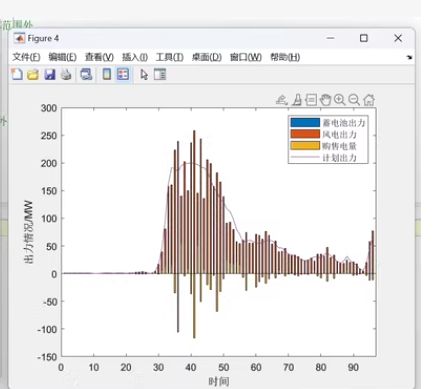Viewport: 434px width, 389px height.
Task: Click the x-axis tick label 90
Action: (353, 367)
